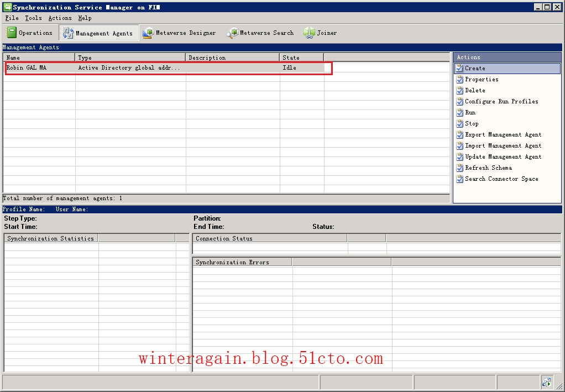The height and width of the screenshot is (392, 565).
Task: Click the Run action icon
Action: (459, 112)
